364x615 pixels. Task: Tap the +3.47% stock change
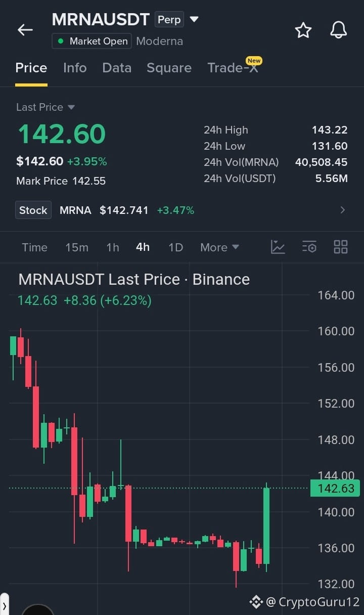pos(175,210)
